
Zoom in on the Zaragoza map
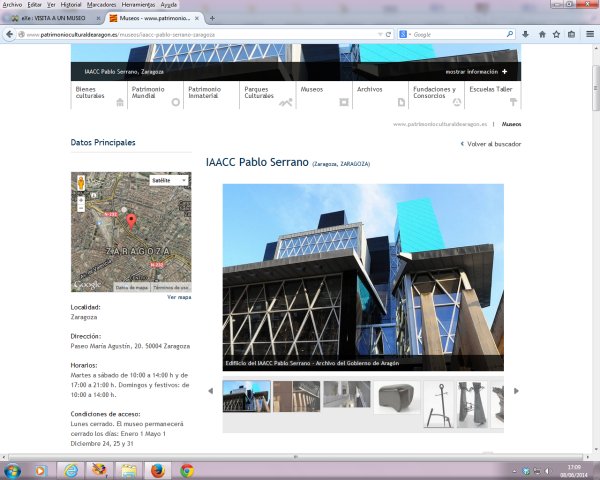point(81,200)
